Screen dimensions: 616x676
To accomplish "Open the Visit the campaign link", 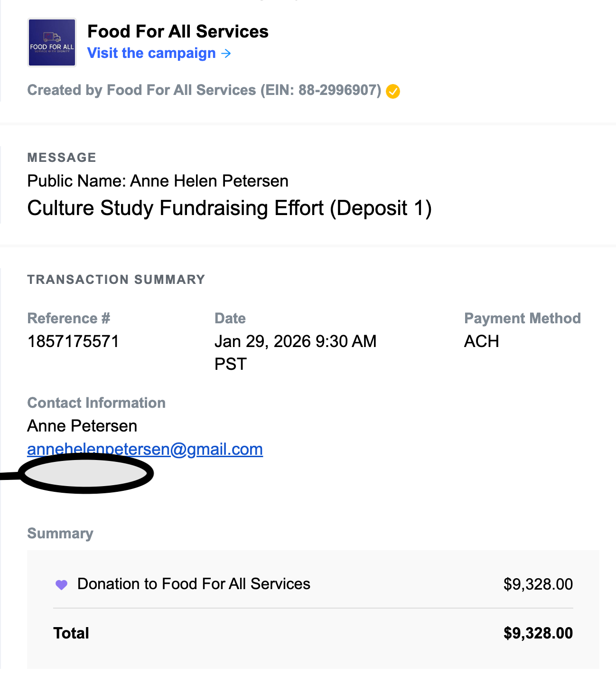I will click(x=151, y=53).
